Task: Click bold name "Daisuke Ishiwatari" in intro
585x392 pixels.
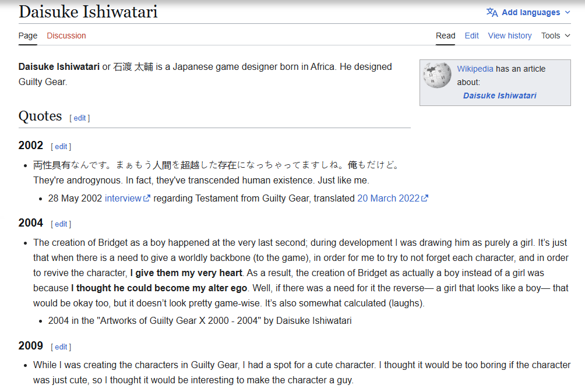Action: 59,67
